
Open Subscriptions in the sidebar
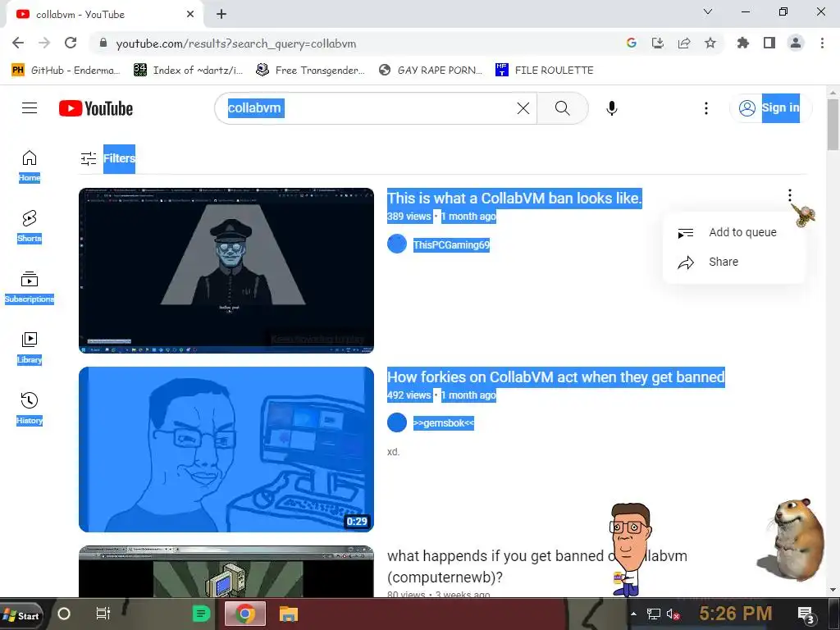30,286
